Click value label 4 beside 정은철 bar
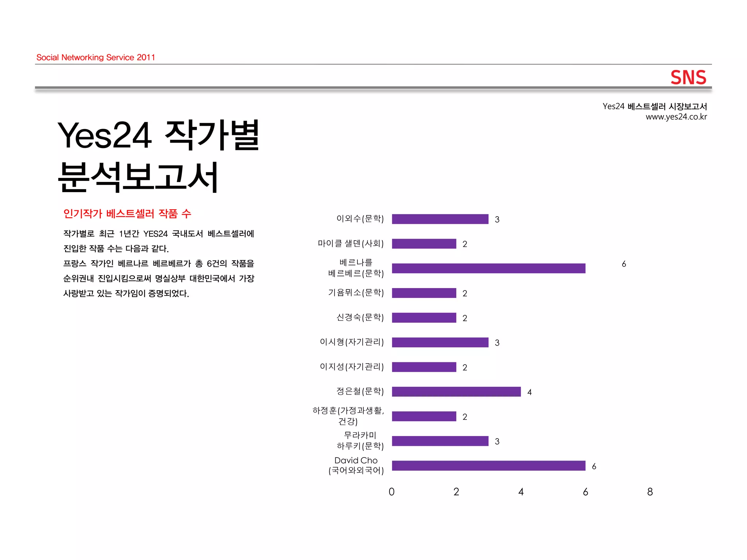The width and height of the screenshot is (747, 560). coord(530,392)
